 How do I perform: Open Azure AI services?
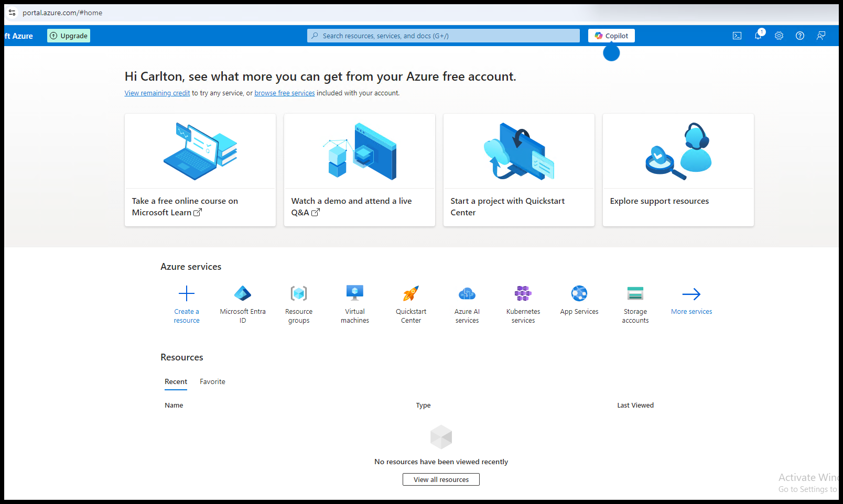[467, 305]
